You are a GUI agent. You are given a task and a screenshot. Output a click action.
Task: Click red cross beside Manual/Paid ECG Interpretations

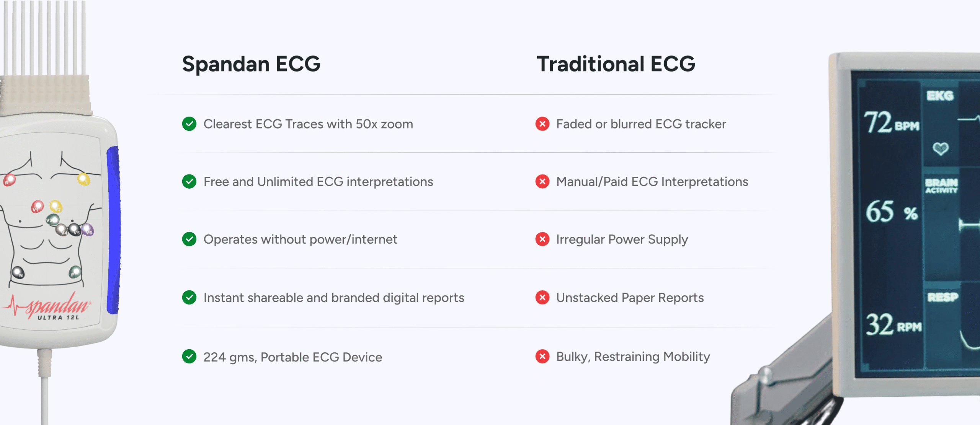pyautogui.click(x=542, y=182)
